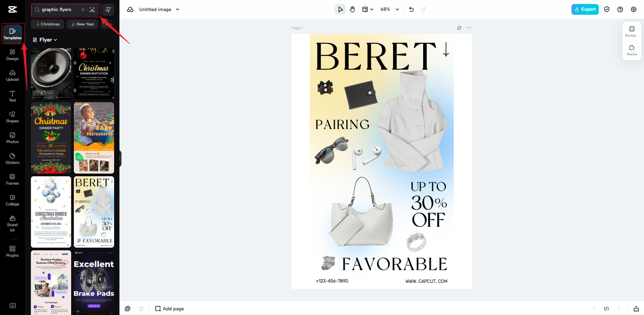
Task: Choose the Christmas Dinner Party template
Action: tap(51, 138)
